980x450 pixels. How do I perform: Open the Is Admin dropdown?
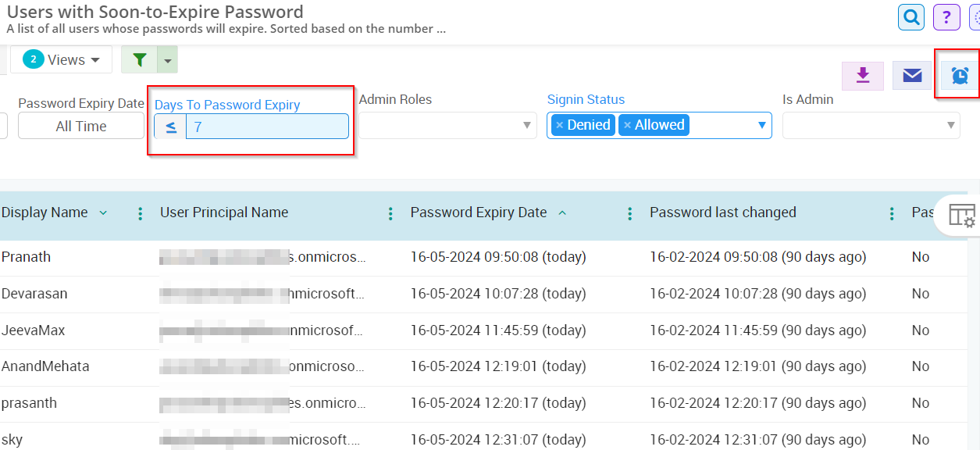click(871, 125)
